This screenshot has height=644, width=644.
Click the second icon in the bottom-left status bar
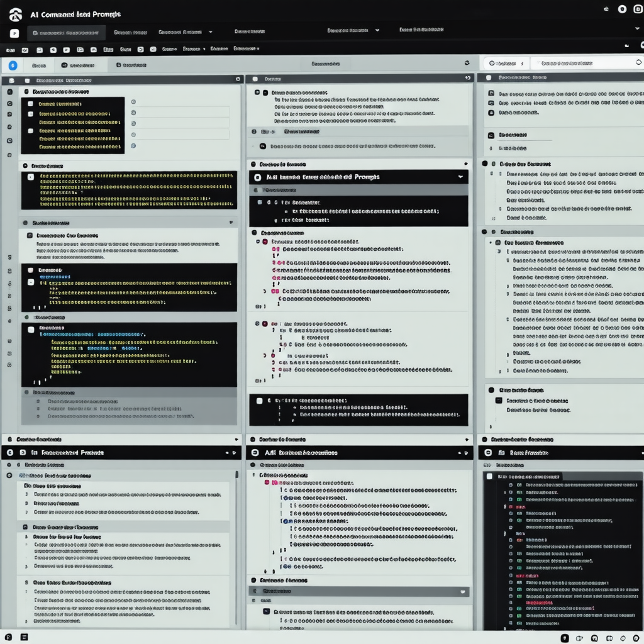click(25, 637)
